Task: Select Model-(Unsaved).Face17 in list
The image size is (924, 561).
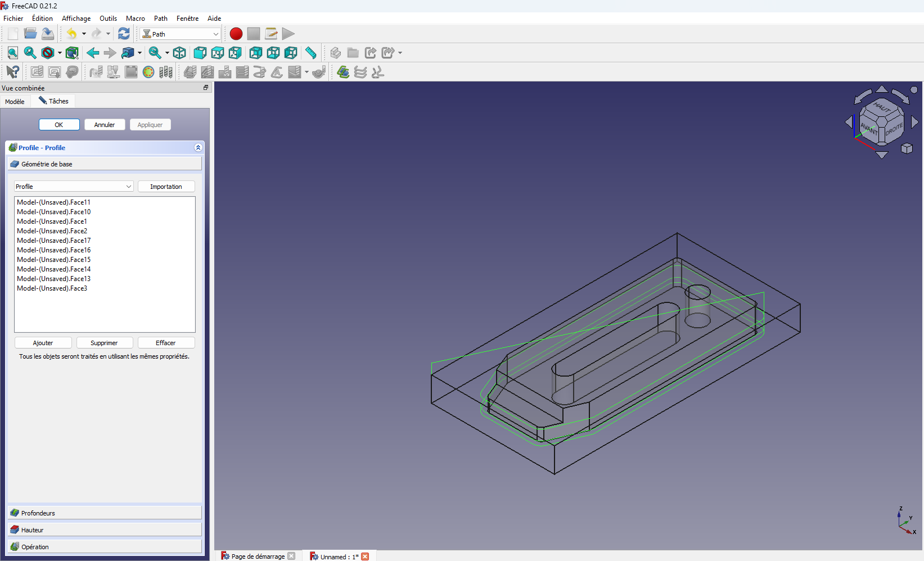Action: (53, 241)
